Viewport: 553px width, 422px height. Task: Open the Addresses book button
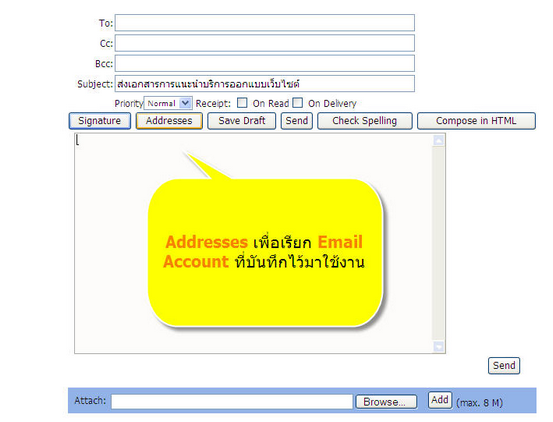click(x=169, y=121)
